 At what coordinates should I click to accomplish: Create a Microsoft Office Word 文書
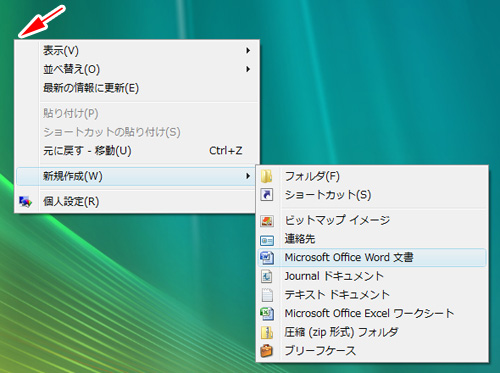coord(372,257)
